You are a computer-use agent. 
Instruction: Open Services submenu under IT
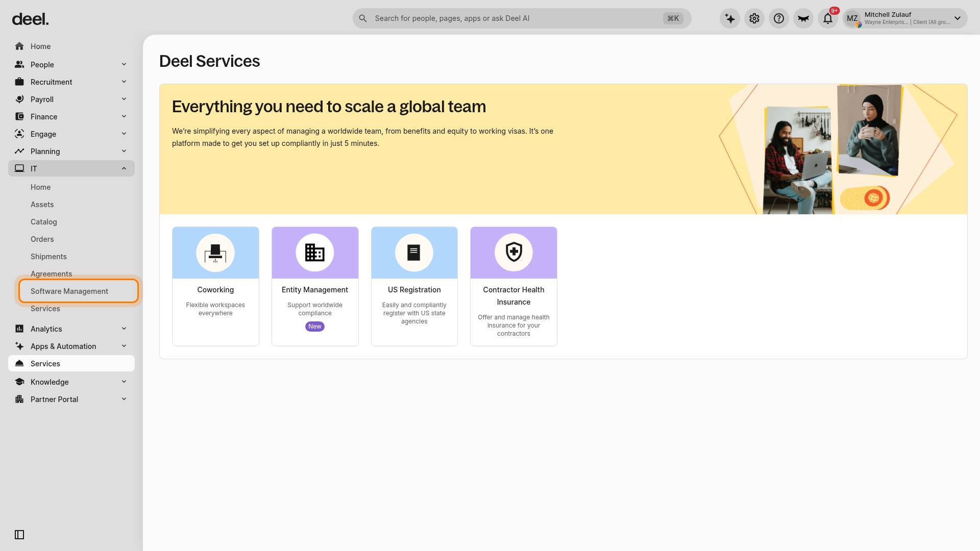pos(45,309)
